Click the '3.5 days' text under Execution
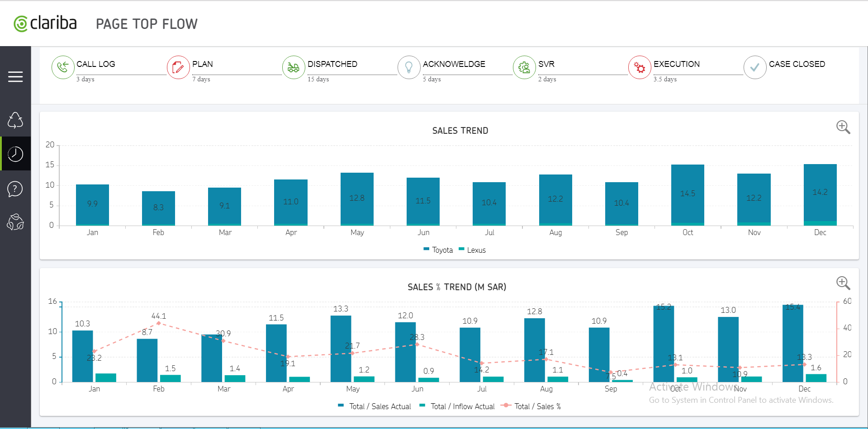Image resolution: width=868 pixels, height=429 pixels. coord(665,79)
